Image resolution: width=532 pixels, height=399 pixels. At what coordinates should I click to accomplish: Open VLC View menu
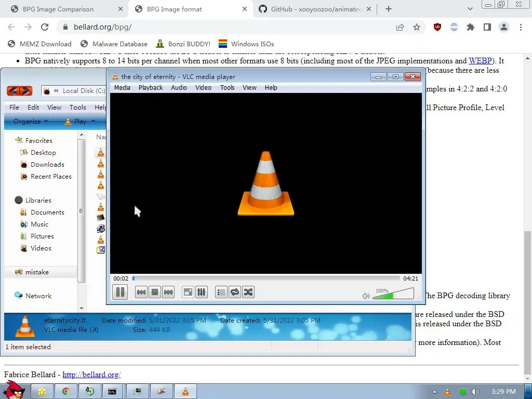click(x=249, y=87)
